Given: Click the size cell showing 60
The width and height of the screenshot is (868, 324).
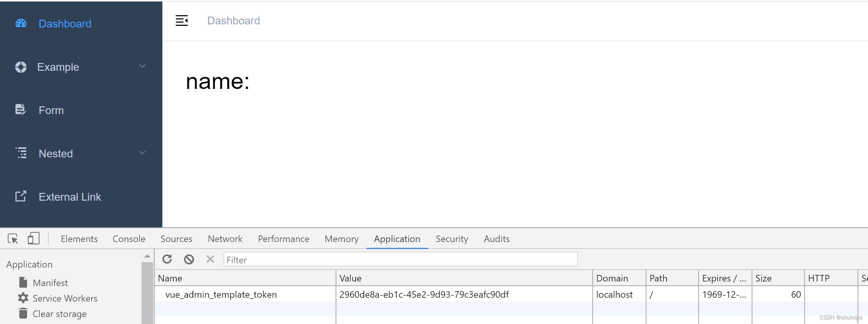Looking at the screenshot, I should (x=796, y=294).
